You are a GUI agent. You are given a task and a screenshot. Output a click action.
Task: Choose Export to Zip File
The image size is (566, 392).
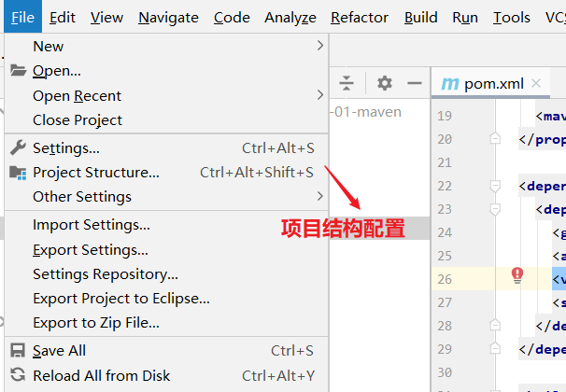point(96,323)
